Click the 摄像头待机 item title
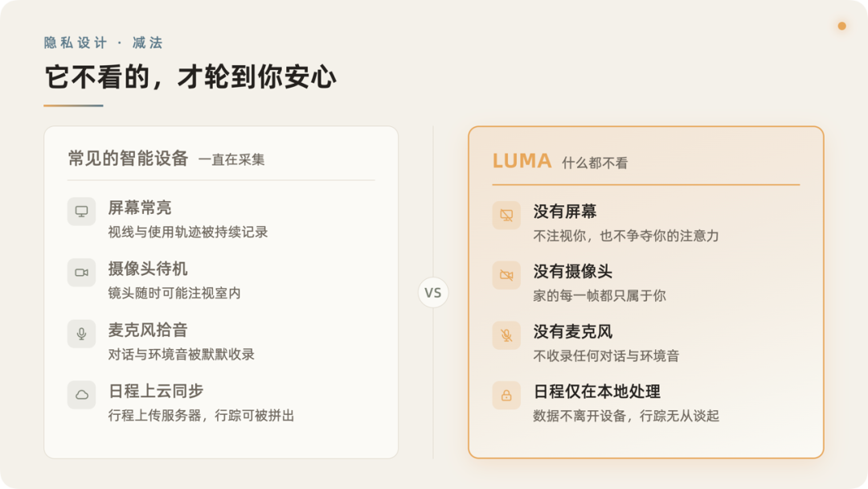 [147, 269]
